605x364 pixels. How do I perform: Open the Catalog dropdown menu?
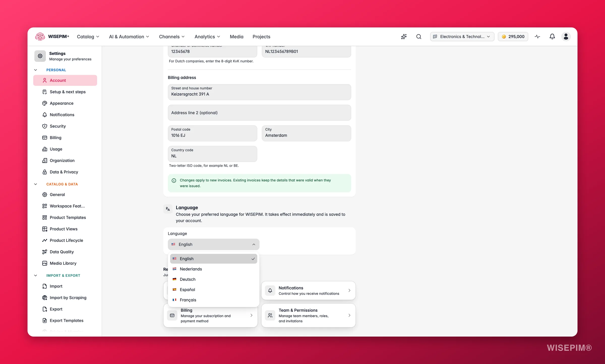tap(88, 37)
